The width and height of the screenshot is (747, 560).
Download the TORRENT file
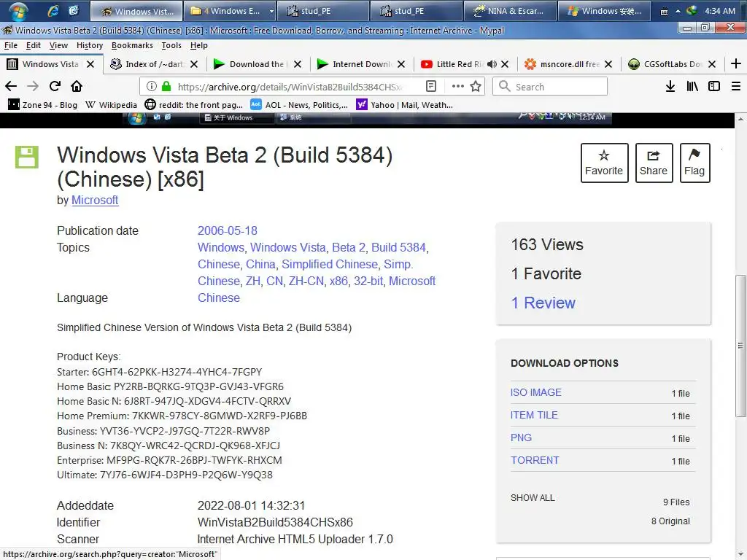(x=535, y=461)
